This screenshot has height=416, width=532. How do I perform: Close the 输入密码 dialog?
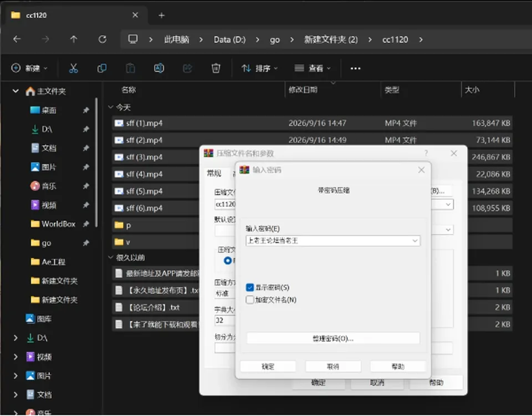coord(421,170)
